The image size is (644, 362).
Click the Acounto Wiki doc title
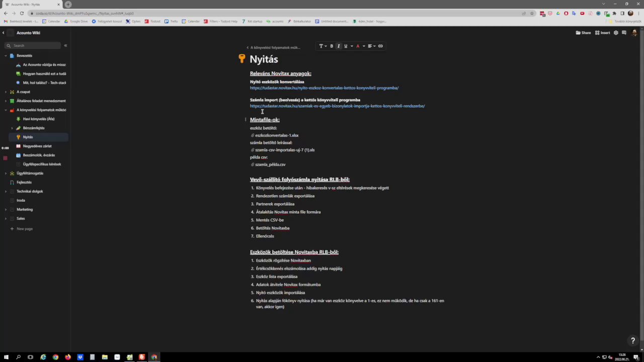(x=28, y=33)
